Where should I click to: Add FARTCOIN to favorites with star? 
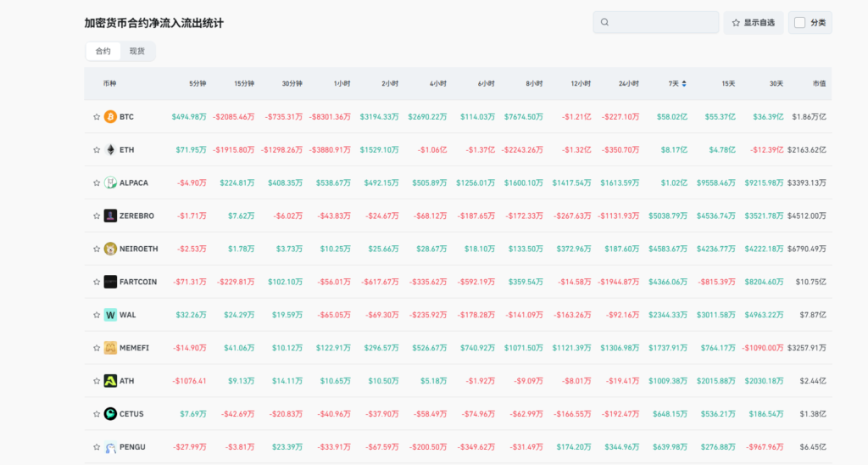coord(97,282)
